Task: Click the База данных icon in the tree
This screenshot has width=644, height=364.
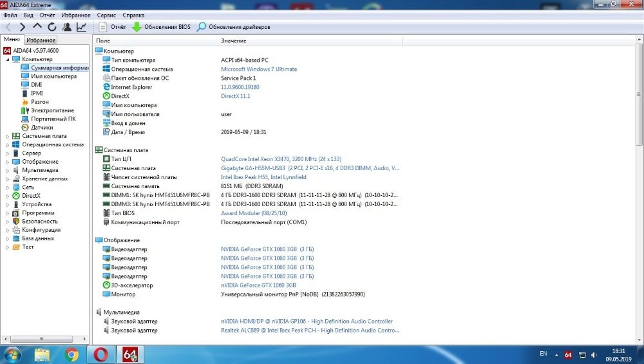Action: point(16,239)
